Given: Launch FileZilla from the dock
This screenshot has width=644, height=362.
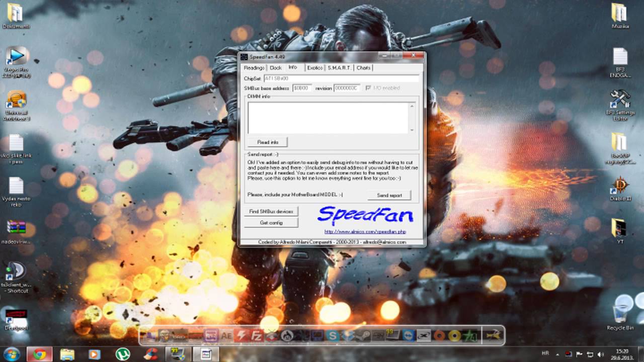Looking at the screenshot, I should 257,335.
